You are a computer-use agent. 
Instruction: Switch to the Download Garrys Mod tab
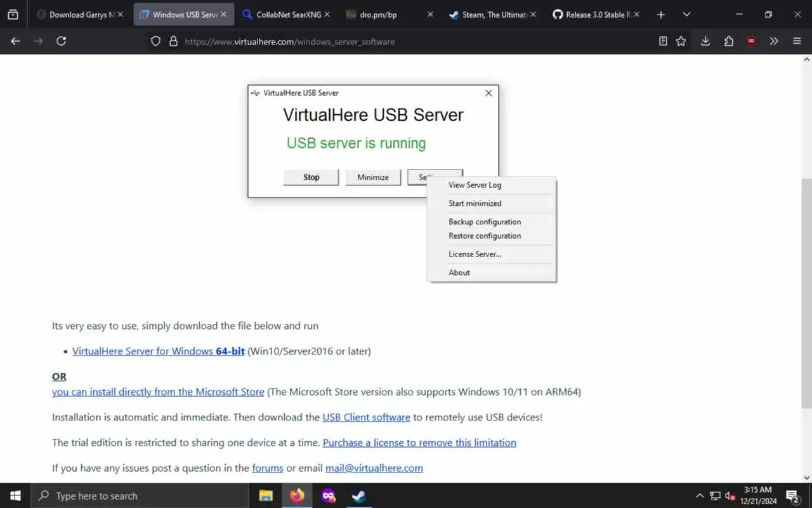(79, 15)
